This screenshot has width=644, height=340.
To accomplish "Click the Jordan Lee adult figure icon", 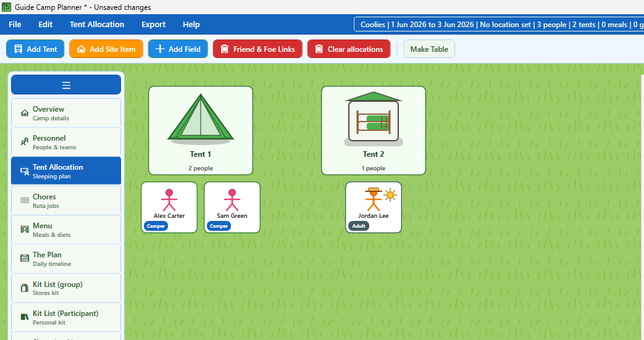I will coord(374,199).
